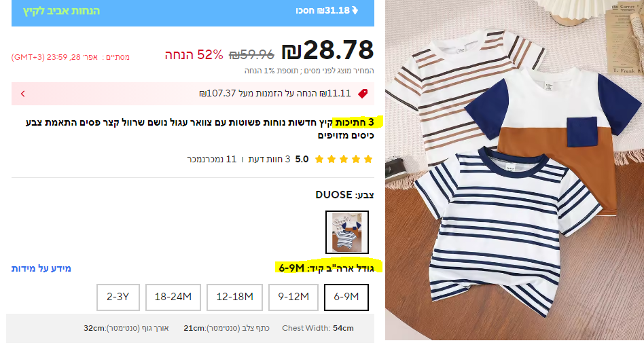Select size 6-9M
Image resolution: width=644 pixels, height=345 pixels.
tap(346, 297)
